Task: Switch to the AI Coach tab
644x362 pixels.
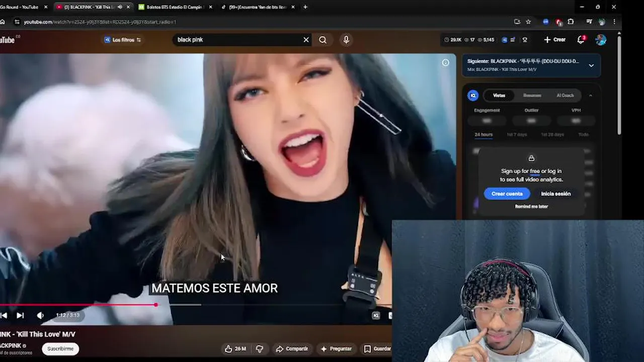Action: coord(565,95)
